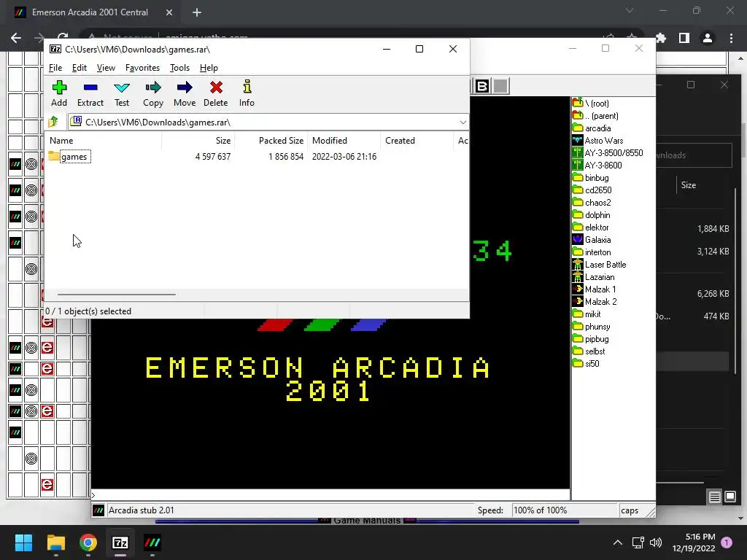
Task: Open the elektor folder
Action: [x=591, y=227]
